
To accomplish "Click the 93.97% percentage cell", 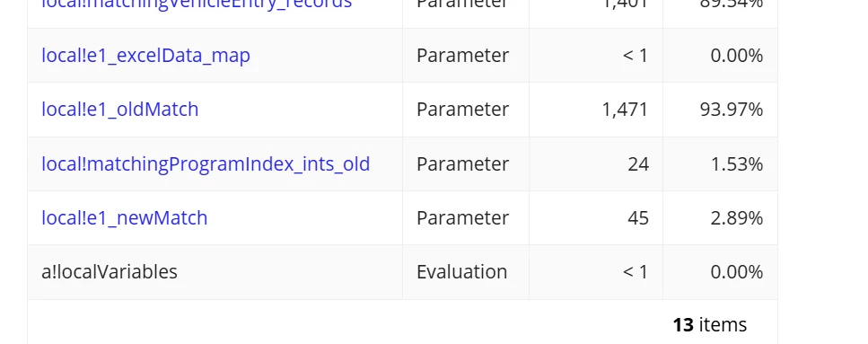I will pos(732,109).
